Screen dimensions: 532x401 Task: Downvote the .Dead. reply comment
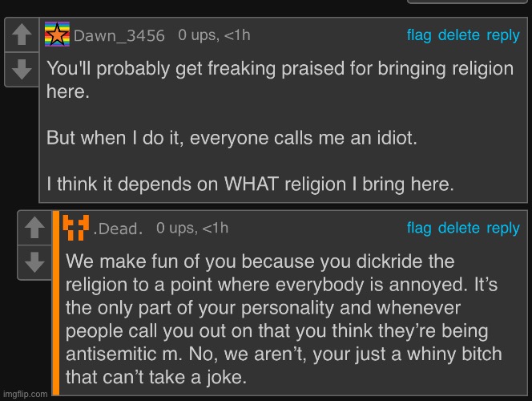(x=34, y=262)
